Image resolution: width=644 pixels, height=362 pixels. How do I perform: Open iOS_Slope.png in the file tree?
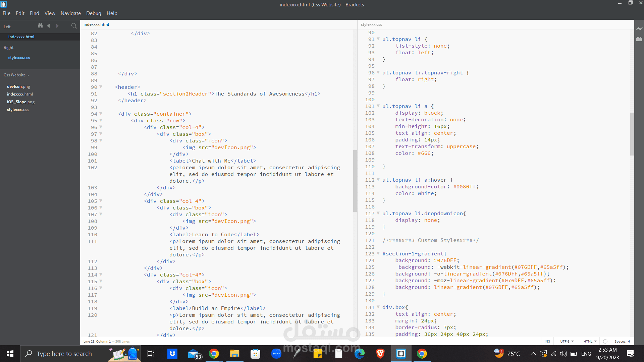pos(21,102)
